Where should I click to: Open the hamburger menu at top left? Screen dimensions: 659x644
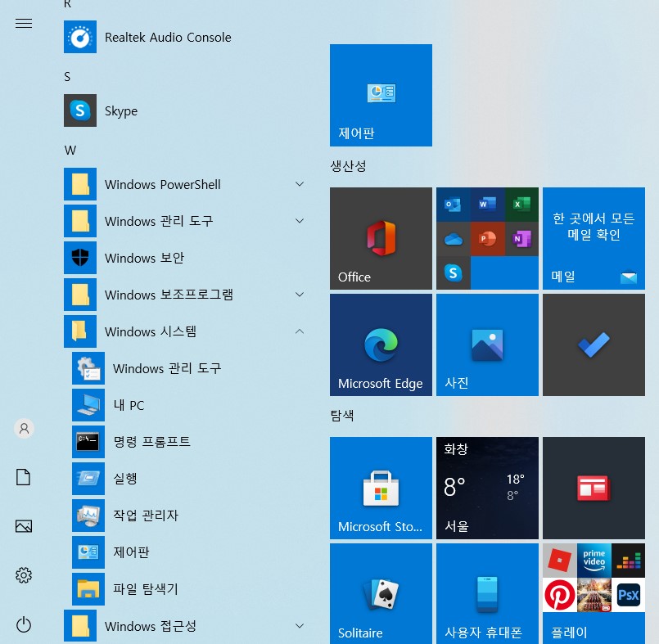[x=24, y=23]
